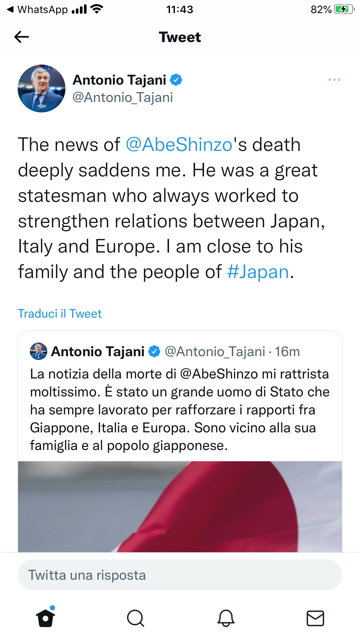Open the Search magnifier tab
This screenshot has height=640, width=360.
[136, 618]
